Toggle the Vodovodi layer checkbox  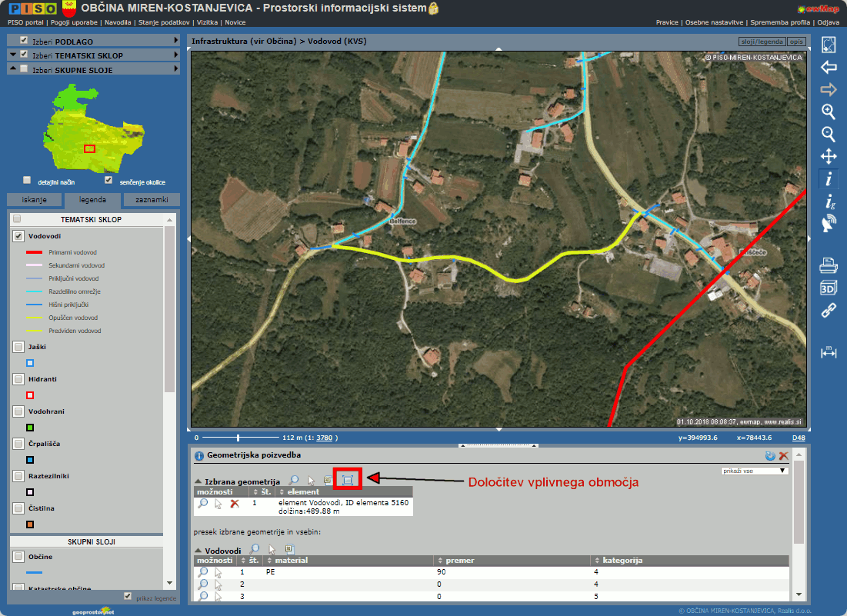[x=18, y=236]
